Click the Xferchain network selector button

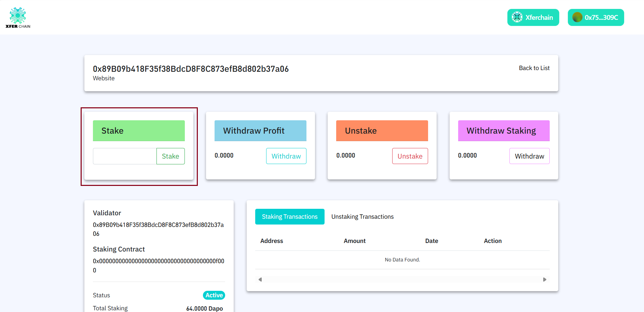pos(533,17)
